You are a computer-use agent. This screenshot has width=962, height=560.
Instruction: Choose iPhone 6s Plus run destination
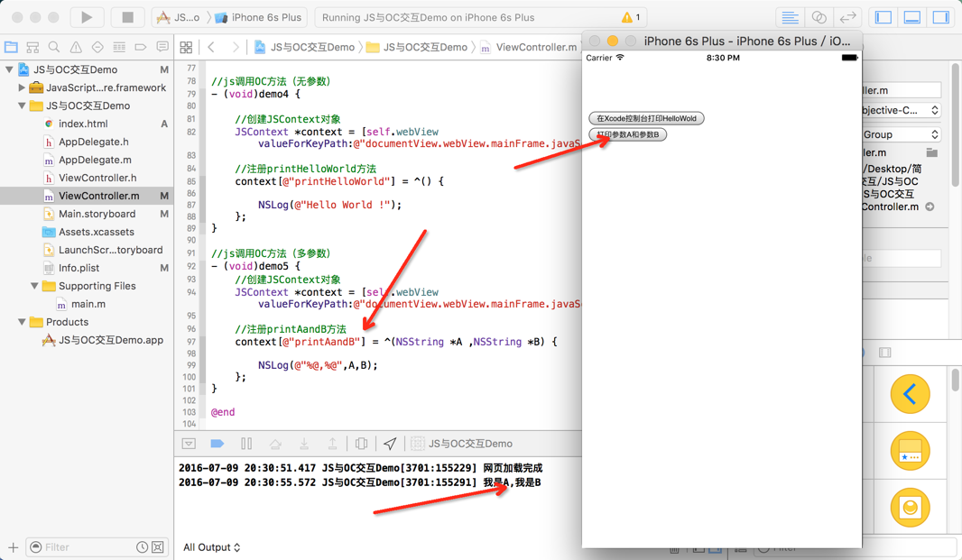pyautogui.click(x=258, y=17)
